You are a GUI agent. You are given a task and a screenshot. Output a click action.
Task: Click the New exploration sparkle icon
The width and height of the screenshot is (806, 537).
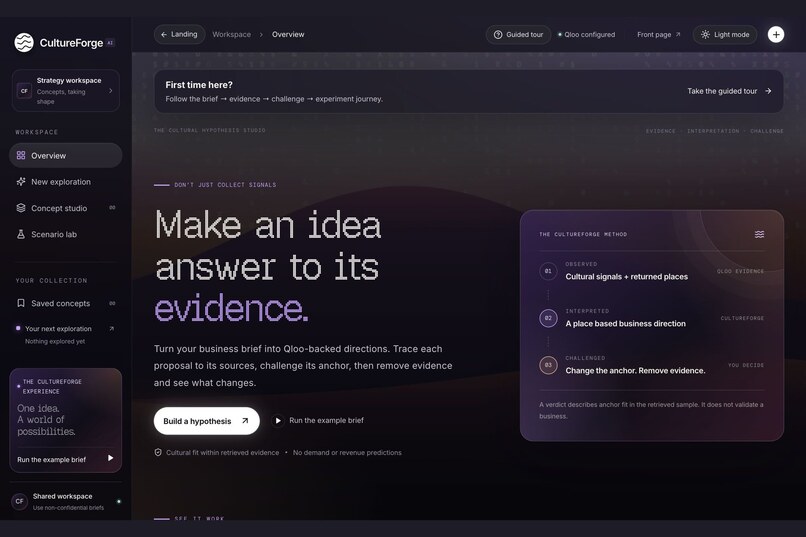pos(21,181)
